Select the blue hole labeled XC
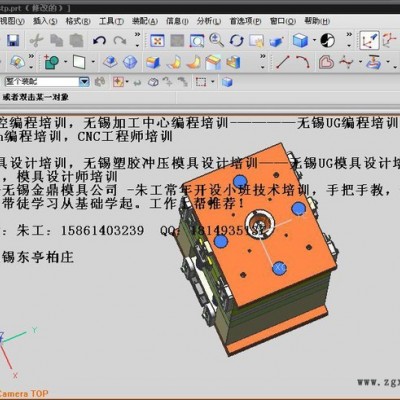Viewport: 400px width, 400px height. [279, 268]
